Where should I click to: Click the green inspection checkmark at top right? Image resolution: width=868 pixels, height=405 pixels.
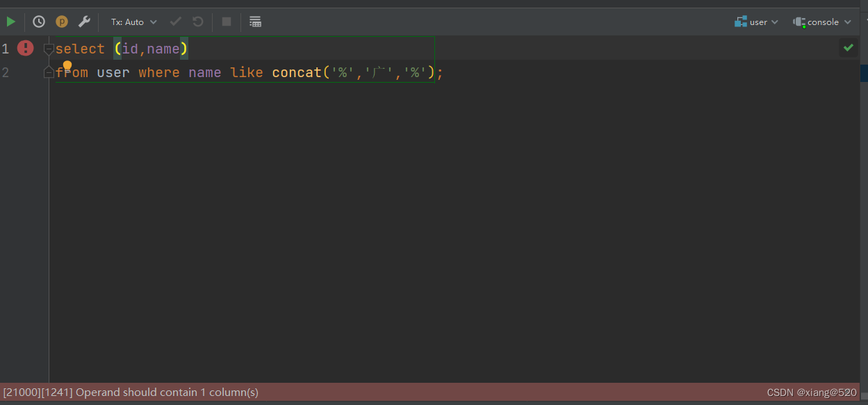coord(848,48)
